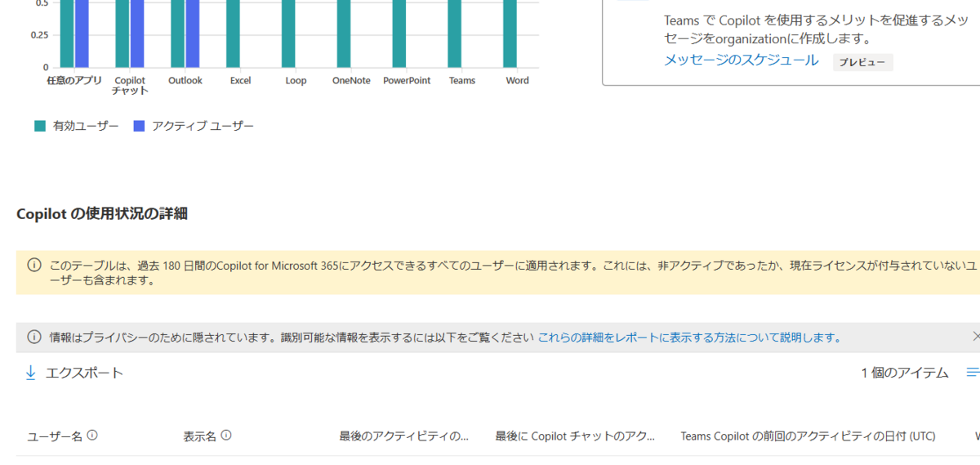This screenshot has height=465, width=980.
Task: Click the Loop axis label
Action: 296,81
